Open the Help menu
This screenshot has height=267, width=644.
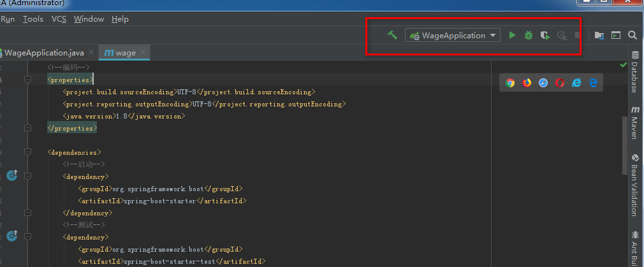[x=120, y=19]
